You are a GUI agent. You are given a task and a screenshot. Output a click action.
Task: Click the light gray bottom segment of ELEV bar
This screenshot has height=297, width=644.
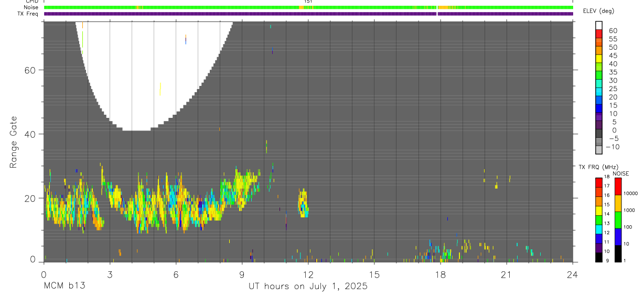tap(599, 150)
